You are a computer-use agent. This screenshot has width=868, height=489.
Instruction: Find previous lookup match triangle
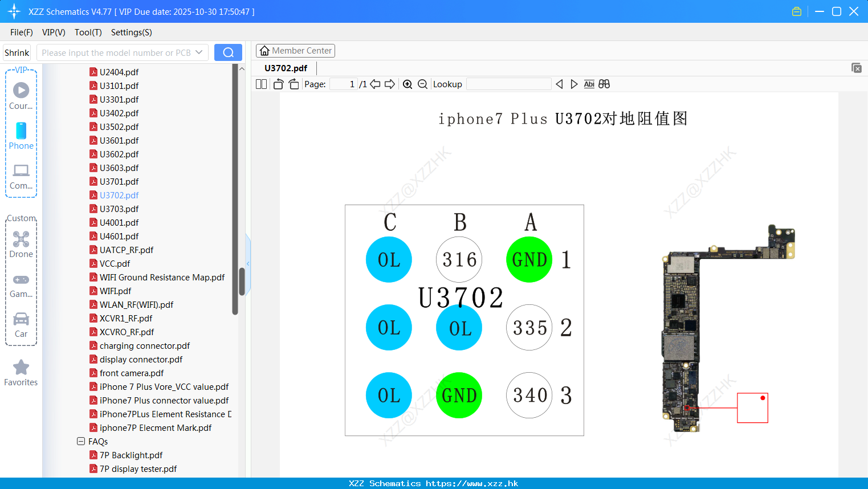tap(559, 84)
